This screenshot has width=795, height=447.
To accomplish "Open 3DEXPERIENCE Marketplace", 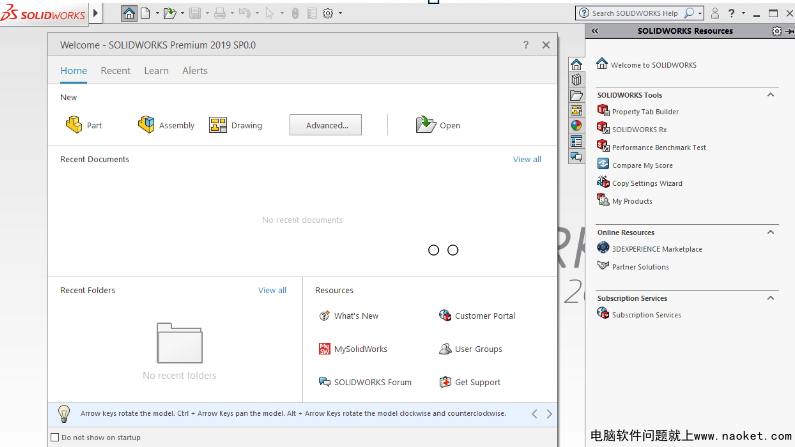I will [649, 248].
